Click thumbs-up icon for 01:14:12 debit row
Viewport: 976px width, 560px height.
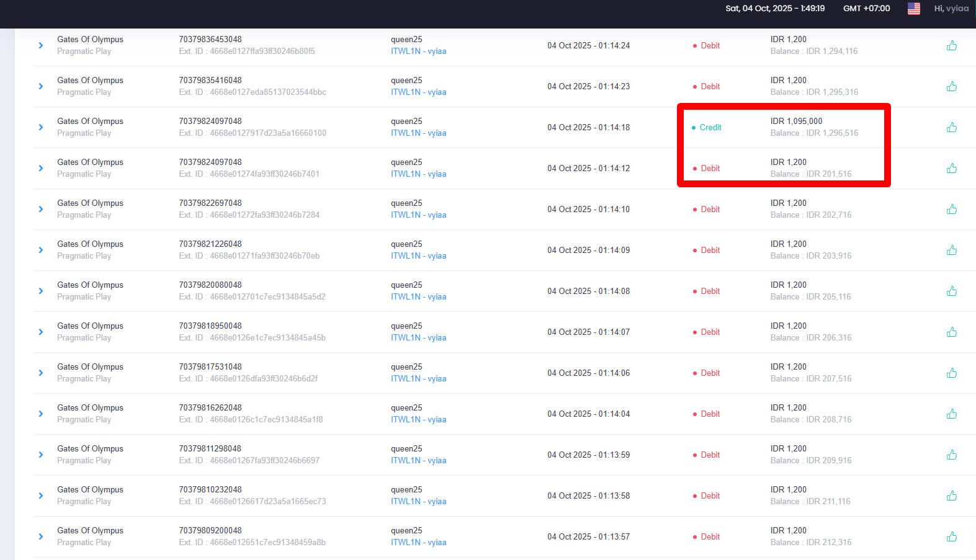[x=951, y=168]
